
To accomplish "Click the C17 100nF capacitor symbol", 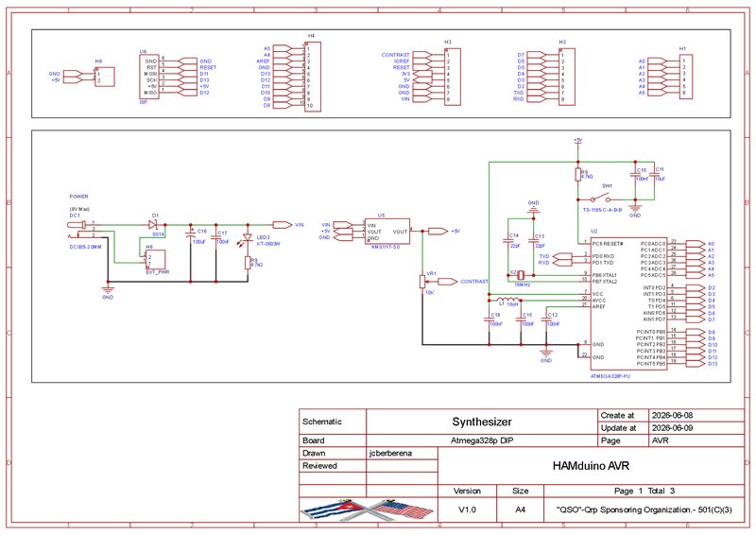I will point(216,236).
